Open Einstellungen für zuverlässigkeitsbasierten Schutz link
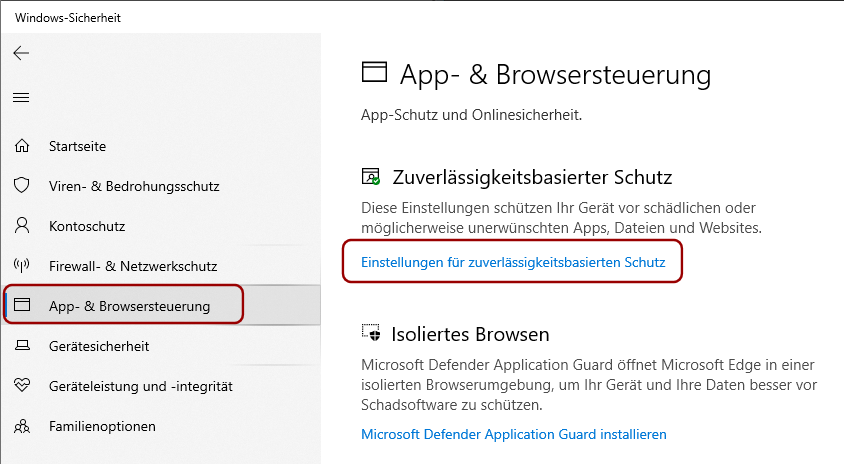This screenshot has width=844, height=464. 513,262
